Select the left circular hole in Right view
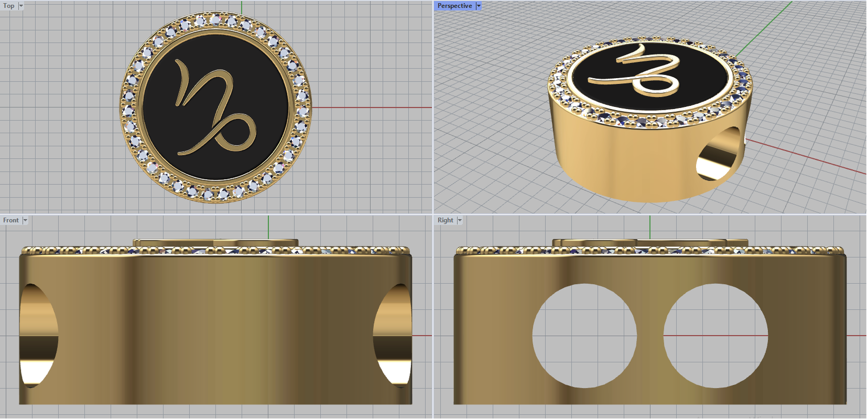The height and width of the screenshot is (419, 868). tap(584, 335)
